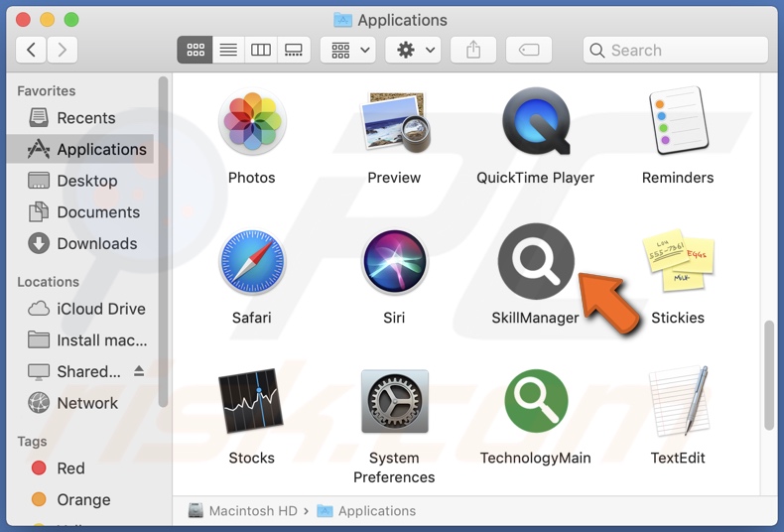Select the green TechnologyMain icon
784x532 pixels.
coord(536,401)
